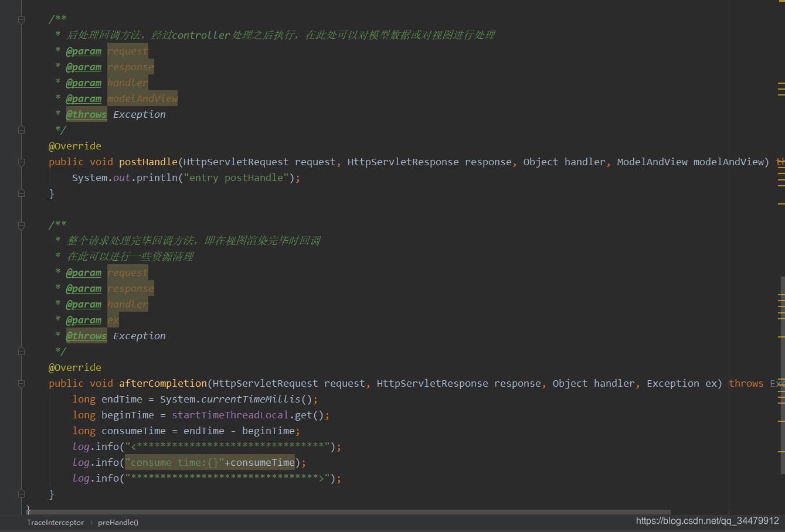This screenshot has height=532, width=785.
Task: Click @Override annotation above postHandle
Action: [x=75, y=146]
